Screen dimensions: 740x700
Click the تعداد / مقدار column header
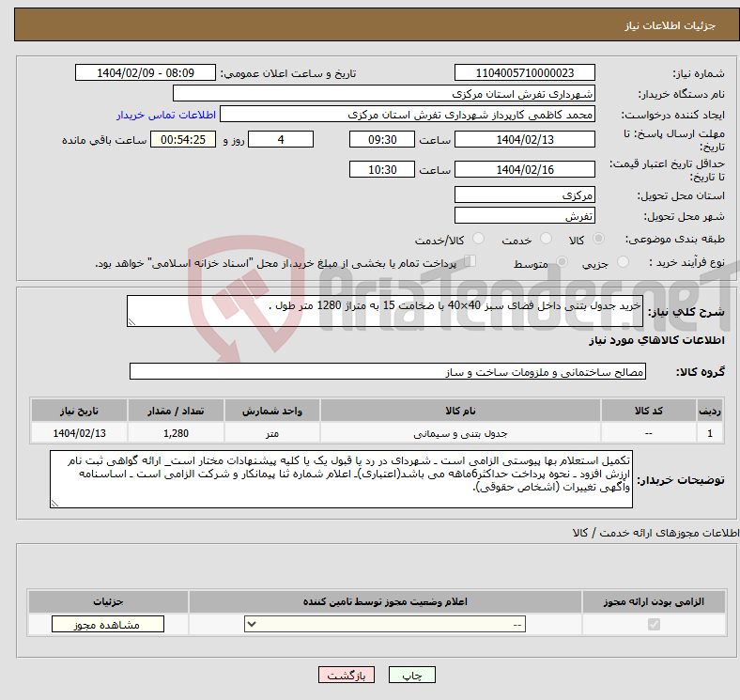tap(176, 411)
